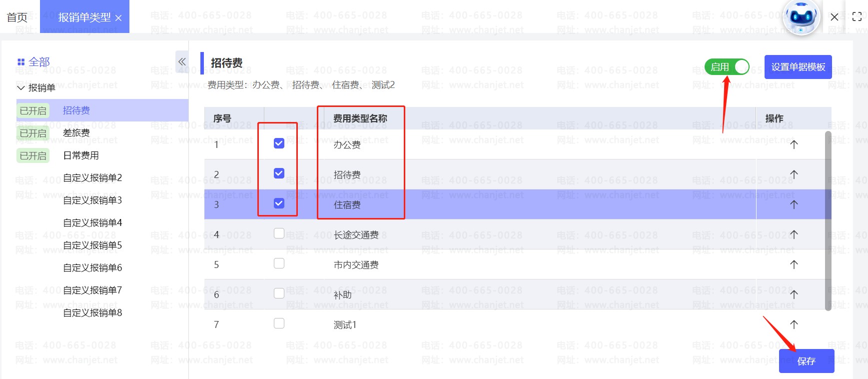Image resolution: width=868 pixels, height=379 pixels.
Task: Click up arrow for 长途交通费 row
Action: [x=794, y=234]
